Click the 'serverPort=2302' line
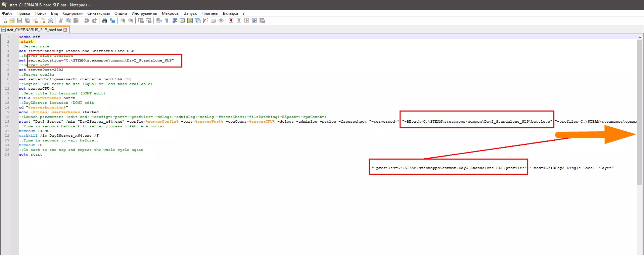644x255 pixels. (x=41, y=70)
